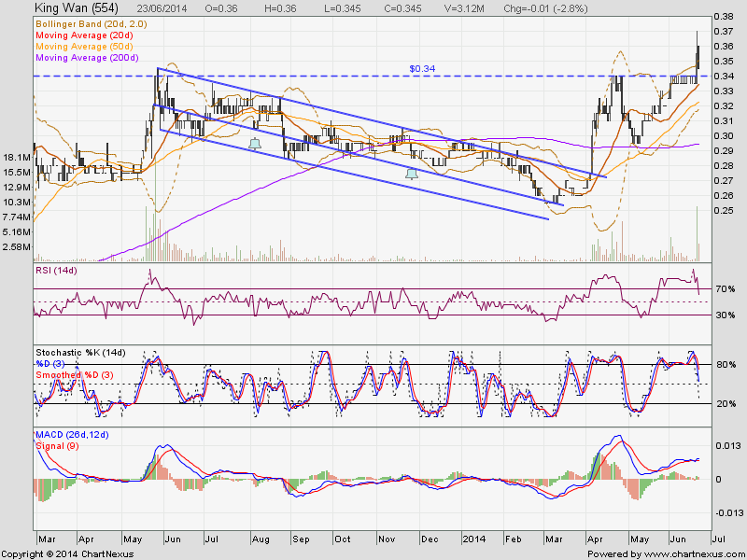747x560 pixels.
Task: Click the 2.58M volume axis label
Action: (x=18, y=246)
